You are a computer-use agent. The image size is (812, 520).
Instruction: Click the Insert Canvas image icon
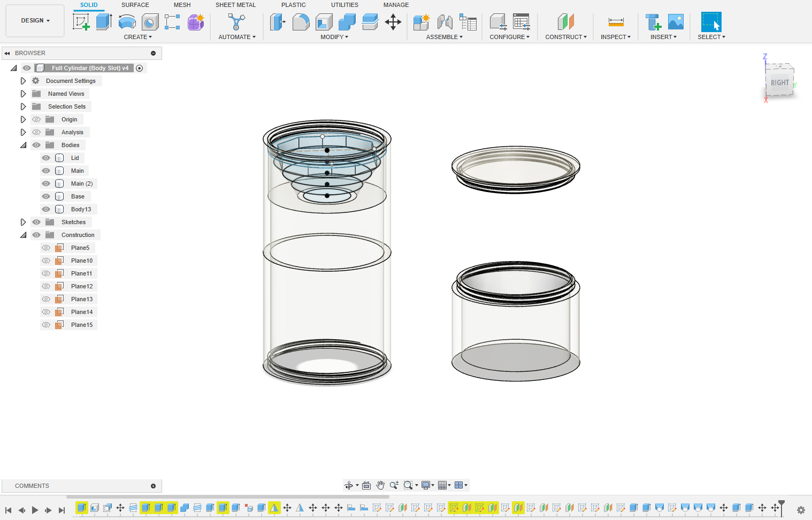[x=676, y=22]
